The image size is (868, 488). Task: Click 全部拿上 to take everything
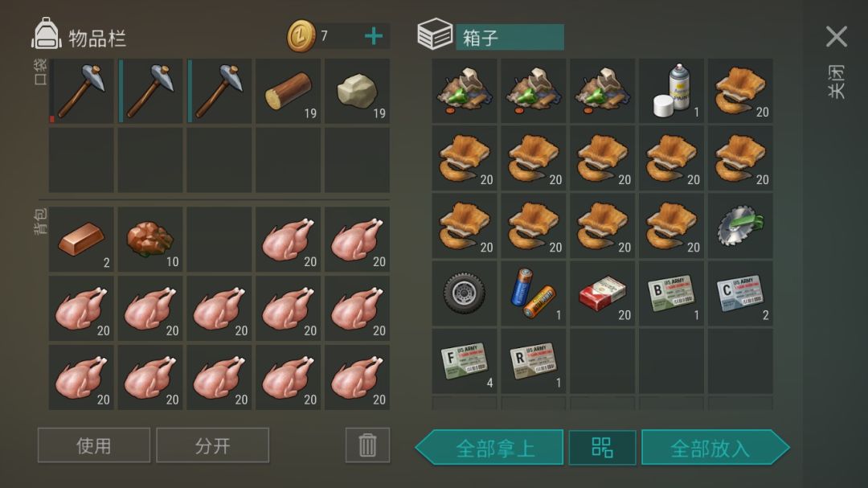(x=489, y=447)
